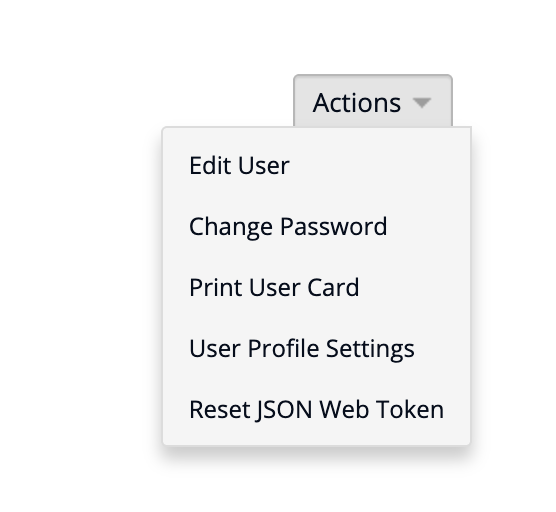Choose Change Password menu entry
Image resolution: width=556 pixels, height=512 pixels.
point(317,227)
